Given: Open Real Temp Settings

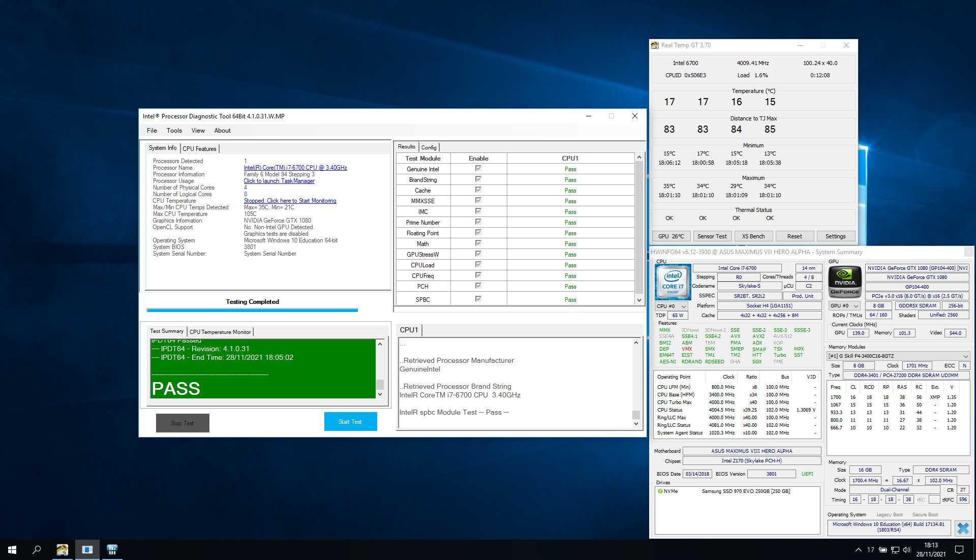Looking at the screenshot, I should pyautogui.click(x=835, y=236).
